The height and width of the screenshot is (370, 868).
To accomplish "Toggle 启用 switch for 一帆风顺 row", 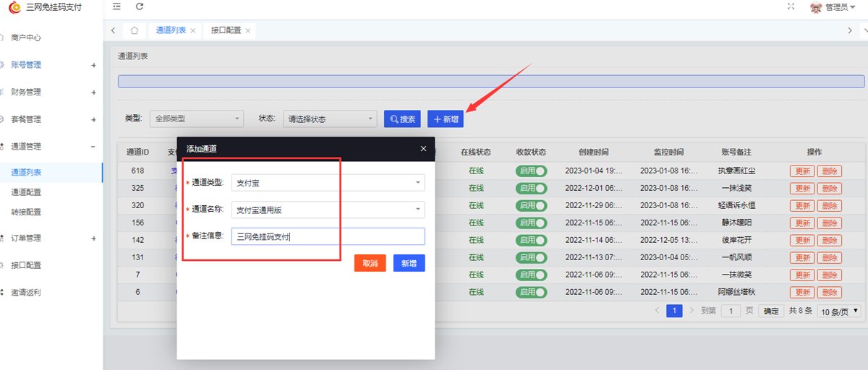I will coord(531,257).
